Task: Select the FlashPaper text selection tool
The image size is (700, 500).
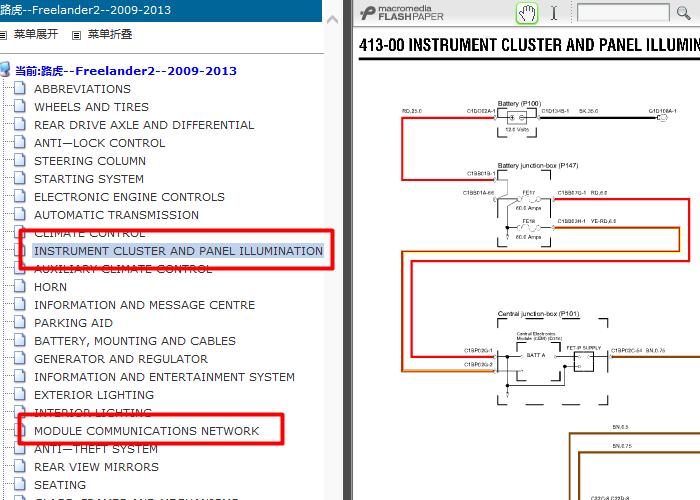Action: click(x=554, y=13)
